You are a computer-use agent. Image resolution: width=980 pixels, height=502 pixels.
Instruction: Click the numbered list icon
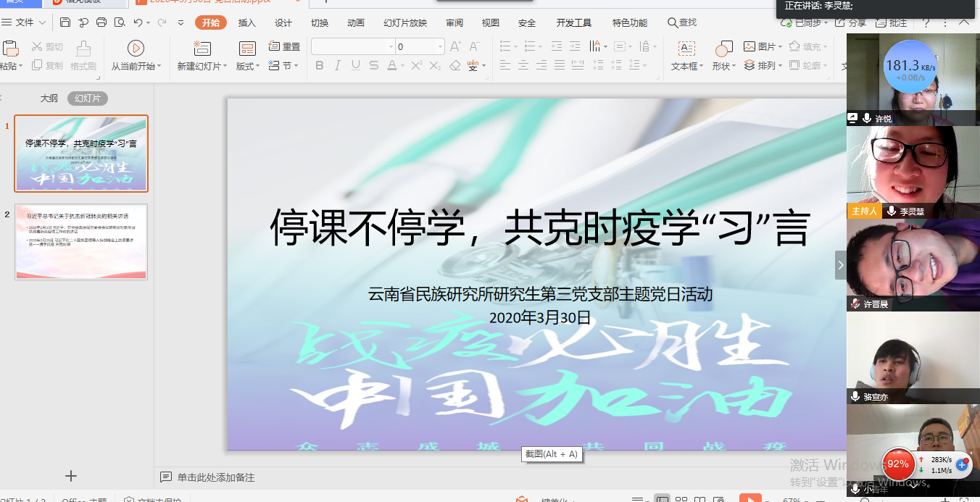tap(531, 46)
